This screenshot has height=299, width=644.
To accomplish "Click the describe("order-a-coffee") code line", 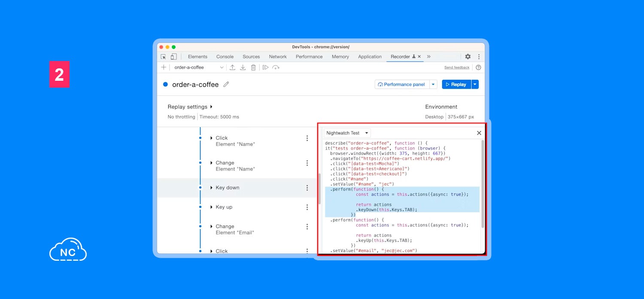I will tap(377, 143).
